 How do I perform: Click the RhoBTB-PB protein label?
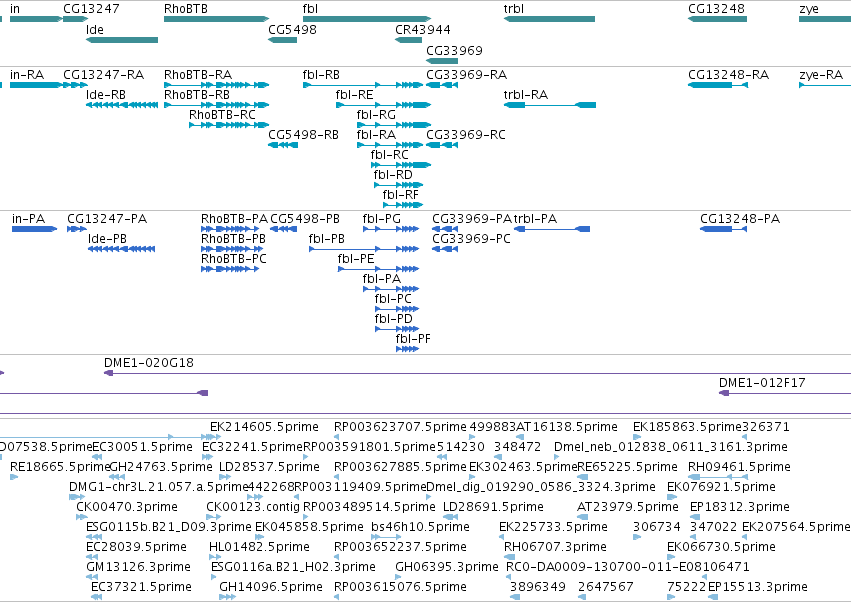click(x=233, y=239)
